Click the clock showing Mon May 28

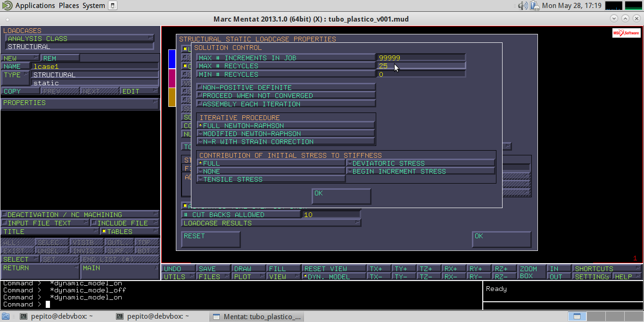click(x=571, y=6)
